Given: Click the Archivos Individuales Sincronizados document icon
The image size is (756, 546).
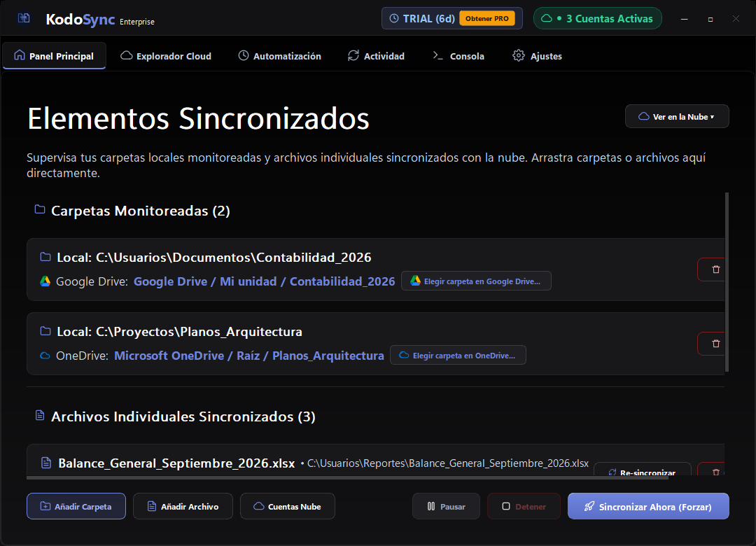Looking at the screenshot, I should 40,415.
